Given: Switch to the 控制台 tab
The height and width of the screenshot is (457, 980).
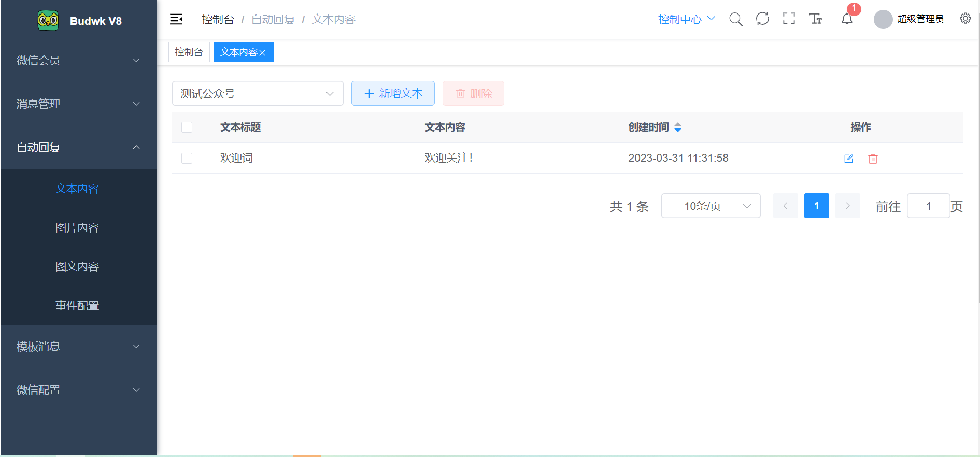Looking at the screenshot, I should (x=189, y=52).
